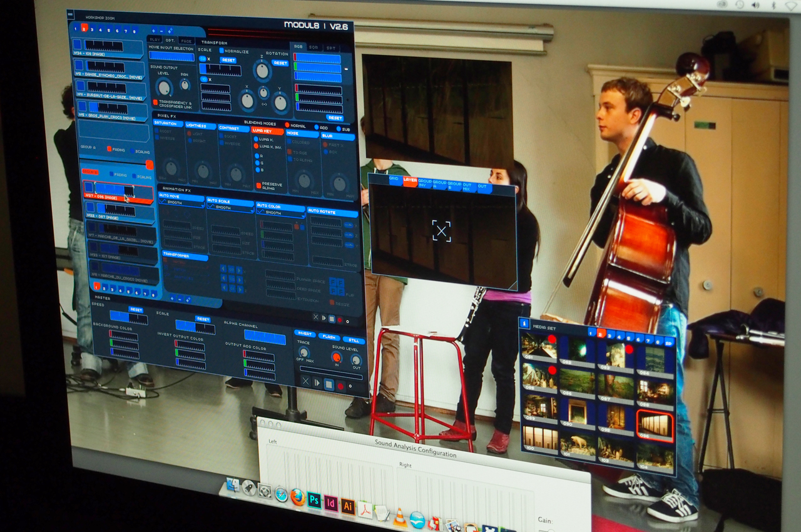Select layer set 2 at the top
Image resolution: width=801 pixels, height=532 pixels.
pyautogui.click(x=84, y=28)
